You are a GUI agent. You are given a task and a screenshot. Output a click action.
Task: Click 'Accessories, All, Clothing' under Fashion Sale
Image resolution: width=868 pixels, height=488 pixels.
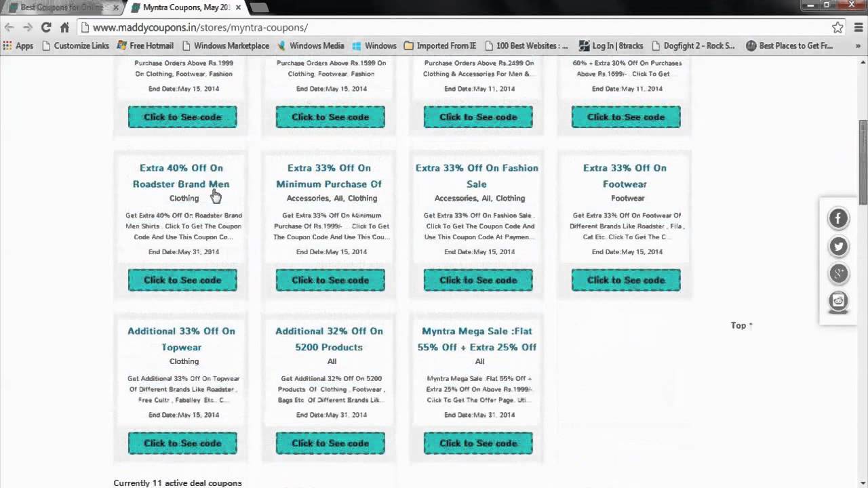(479, 198)
